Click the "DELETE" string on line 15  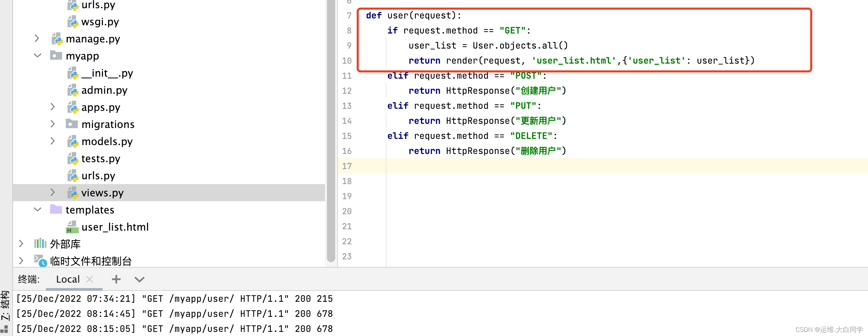[x=531, y=136]
